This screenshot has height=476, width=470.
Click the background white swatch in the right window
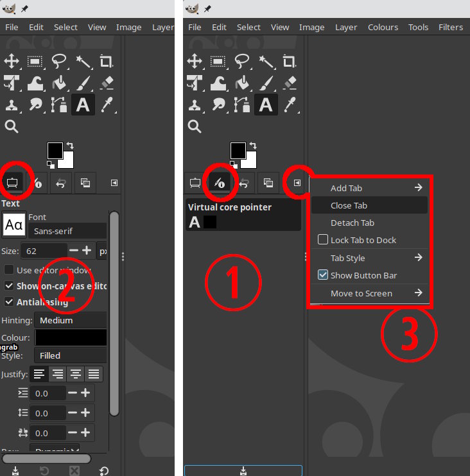(250, 162)
